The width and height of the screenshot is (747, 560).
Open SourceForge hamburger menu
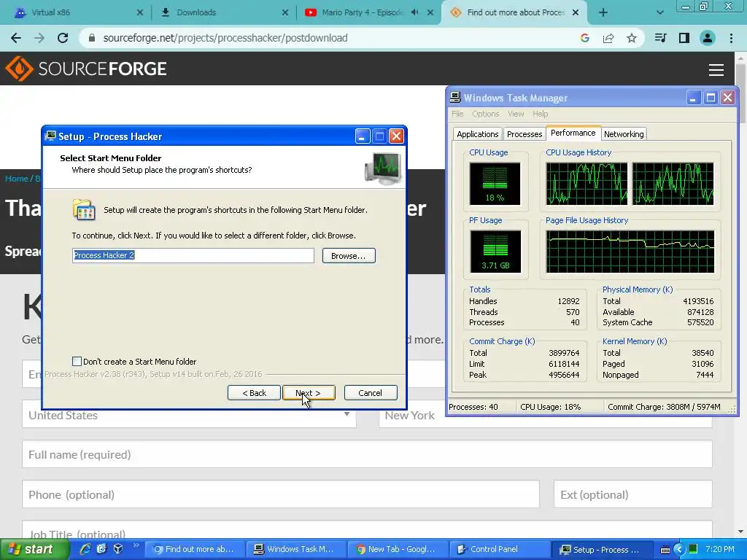point(716,69)
